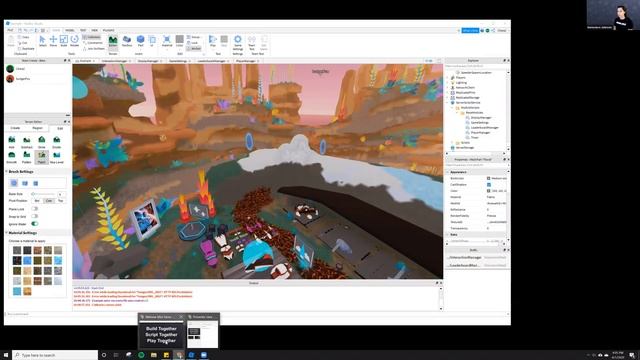This screenshot has width=640, height=360.
Task: Select the Select tool in the ribbon
Action: point(42,41)
